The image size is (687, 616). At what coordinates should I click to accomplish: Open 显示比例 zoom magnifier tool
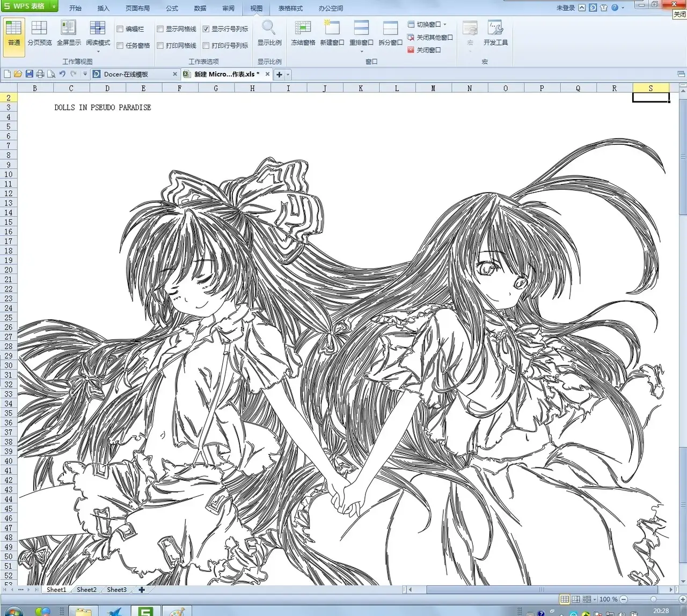point(269,33)
